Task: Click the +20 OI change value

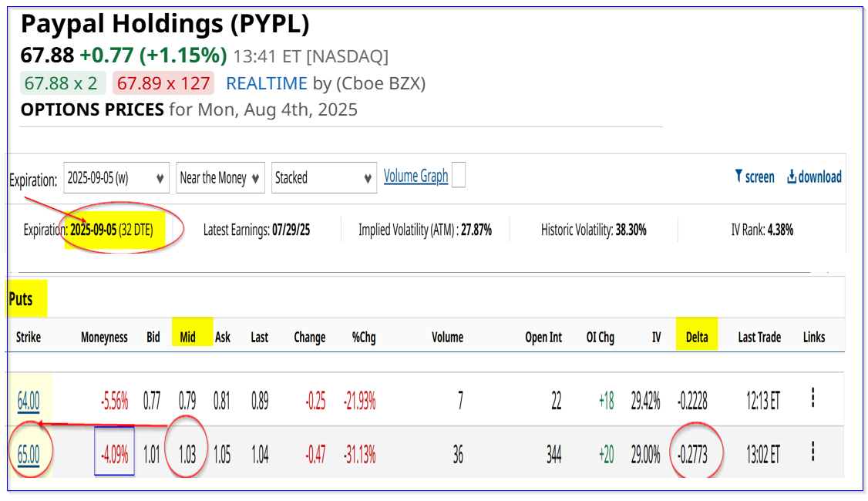Action: pos(606,455)
